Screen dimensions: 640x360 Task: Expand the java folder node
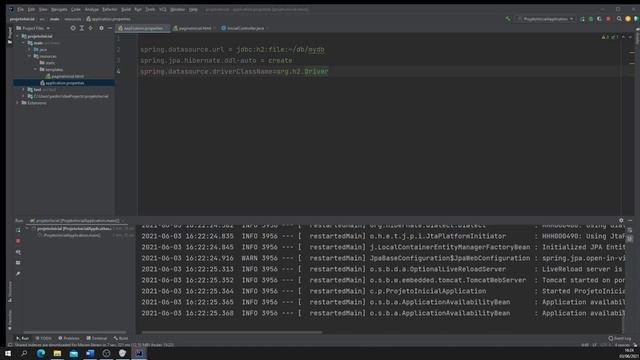click(x=29, y=49)
